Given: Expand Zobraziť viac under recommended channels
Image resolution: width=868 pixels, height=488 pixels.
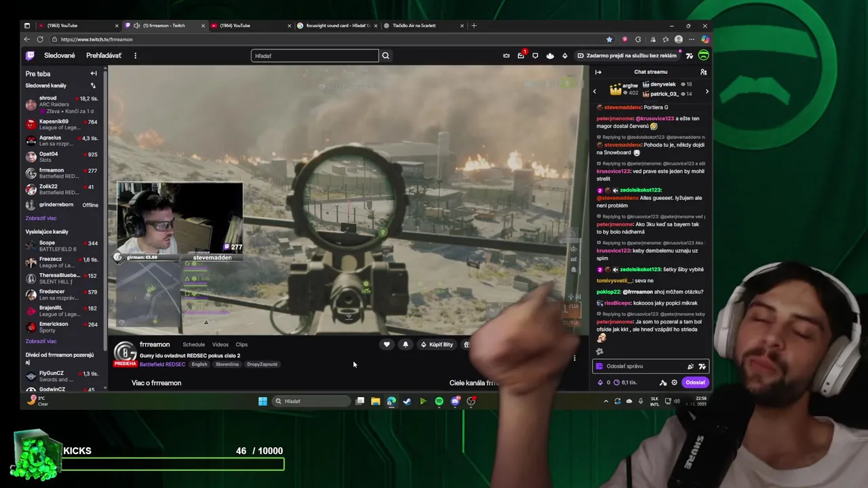Looking at the screenshot, I should 41,341.
